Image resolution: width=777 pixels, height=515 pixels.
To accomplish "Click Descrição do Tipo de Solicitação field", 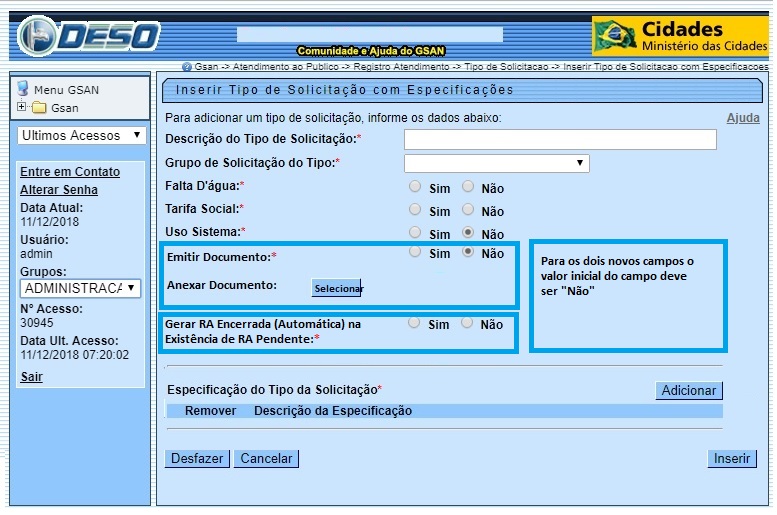I will [560, 139].
